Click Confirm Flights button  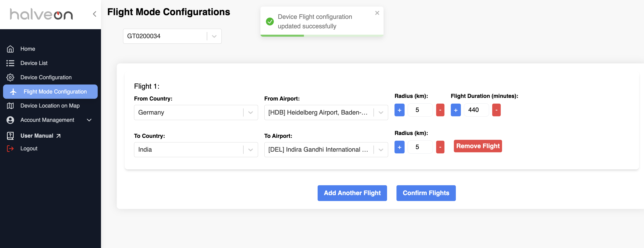coord(426,193)
